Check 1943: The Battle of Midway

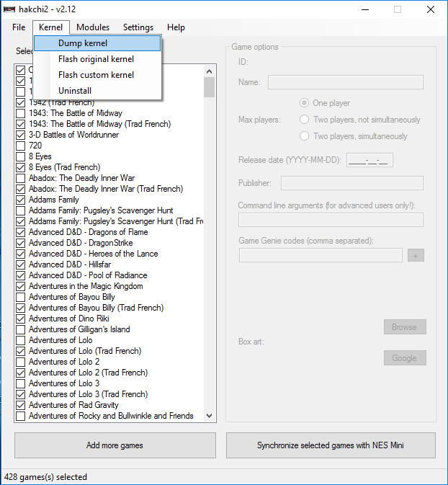(x=20, y=113)
